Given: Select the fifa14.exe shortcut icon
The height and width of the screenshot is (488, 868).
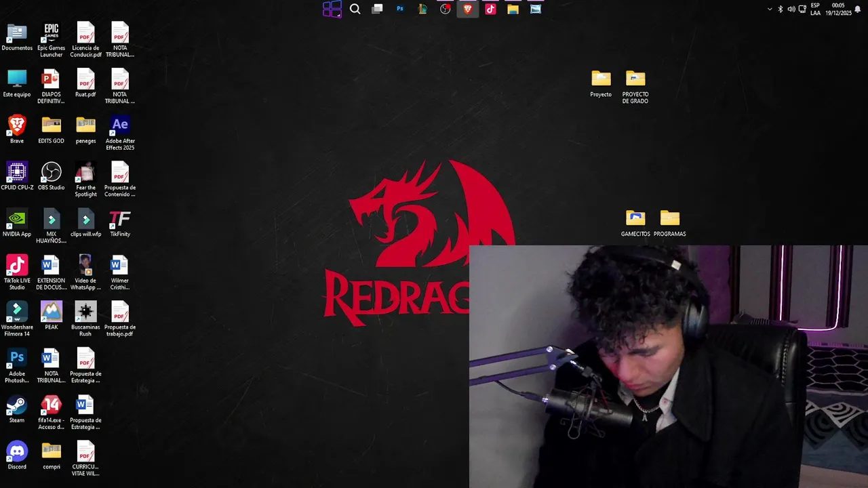Looking at the screenshot, I should 52,412.
